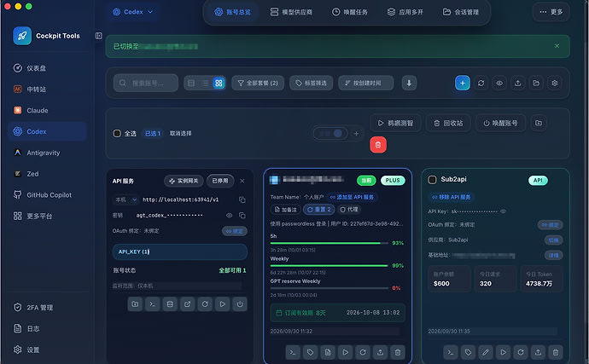The width and height of the screenshot is (589, 364).
Task: Click play icon in API 服务 card
Action: (222, 304)
